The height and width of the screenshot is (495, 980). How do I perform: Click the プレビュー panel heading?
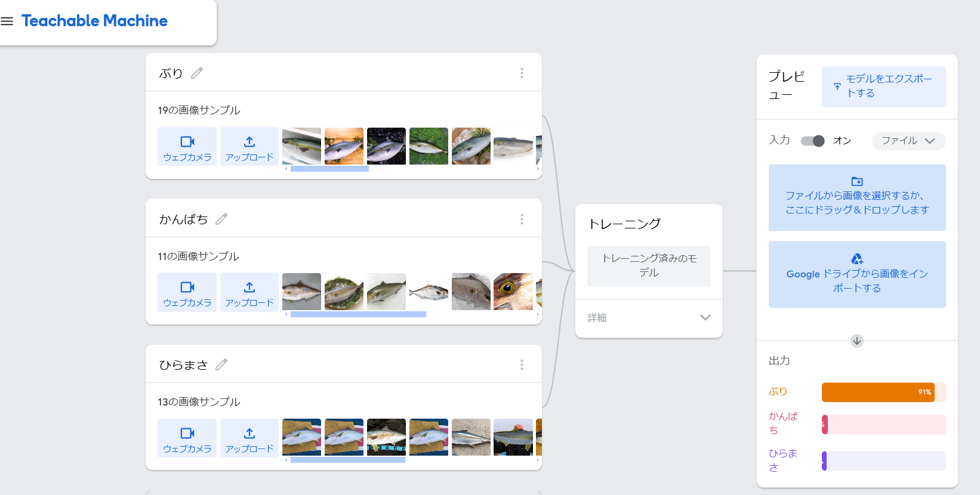click(x=787, y=85)
